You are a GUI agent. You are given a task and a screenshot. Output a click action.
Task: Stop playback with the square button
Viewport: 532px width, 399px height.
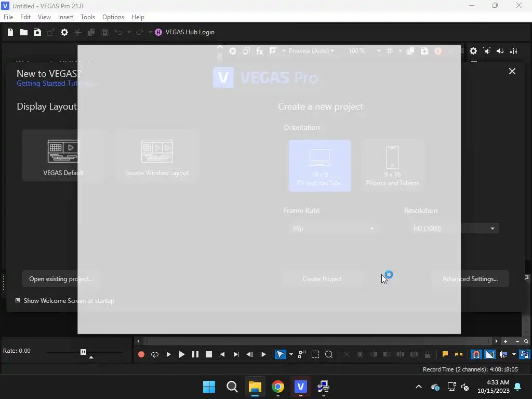tap(209, 354)
